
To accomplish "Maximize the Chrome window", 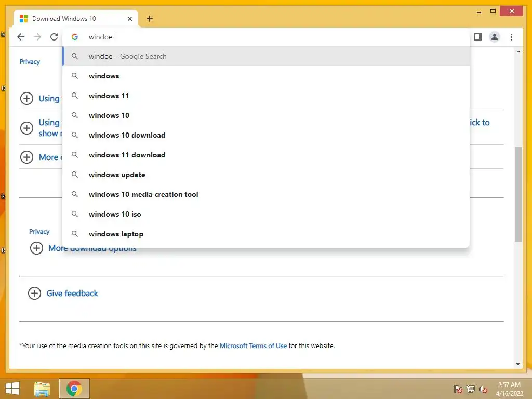I will [x=493, y=11].
